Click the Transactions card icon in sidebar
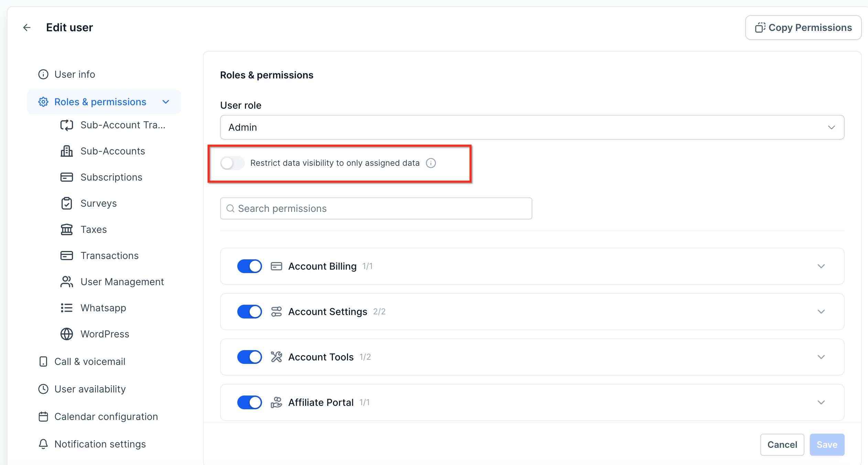The height and width of the screenshot is (465, 868). (x=67, y=256)
